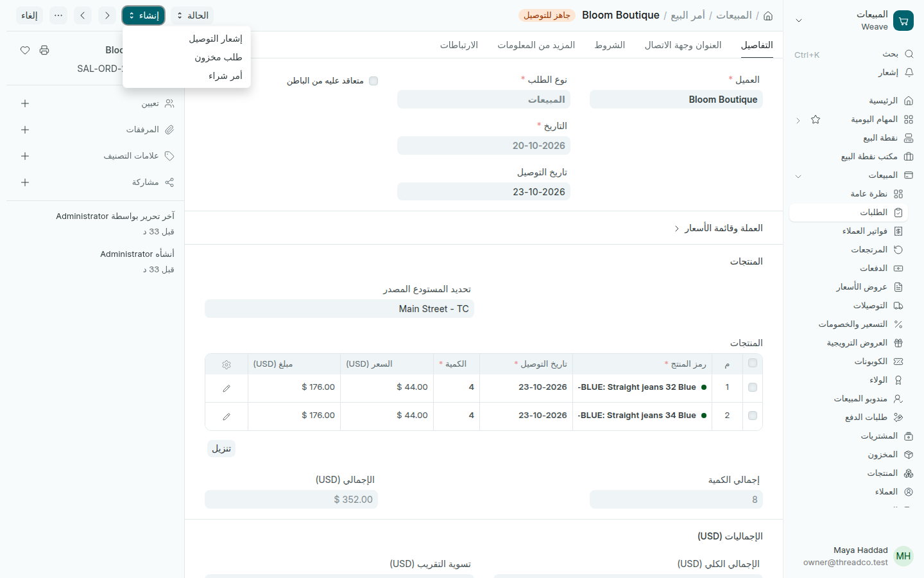
Task: Like the document with heart icon
Action: pyautogui.click(x=25, y=50)
